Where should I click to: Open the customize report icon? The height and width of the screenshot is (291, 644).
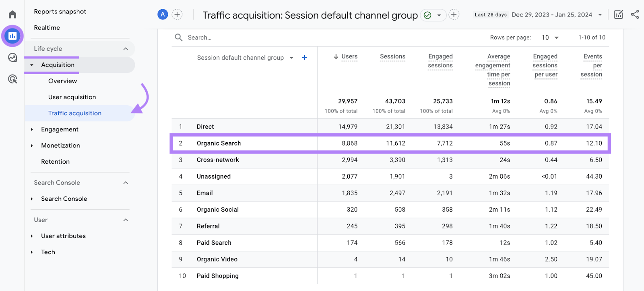click(619, 15)
